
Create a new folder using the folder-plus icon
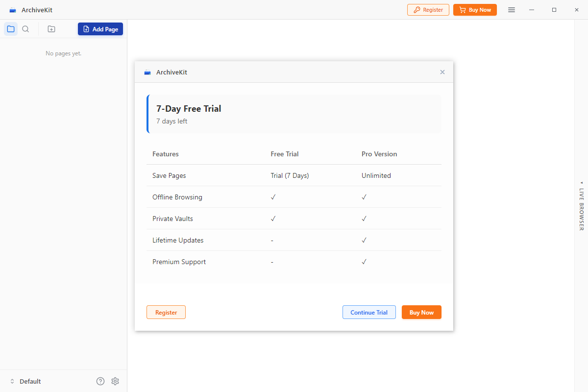click(x=51, y=29)
